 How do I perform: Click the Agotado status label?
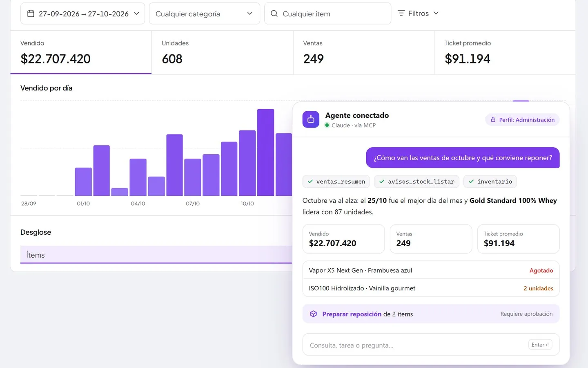pyautogui.click(x=541, y=270)
